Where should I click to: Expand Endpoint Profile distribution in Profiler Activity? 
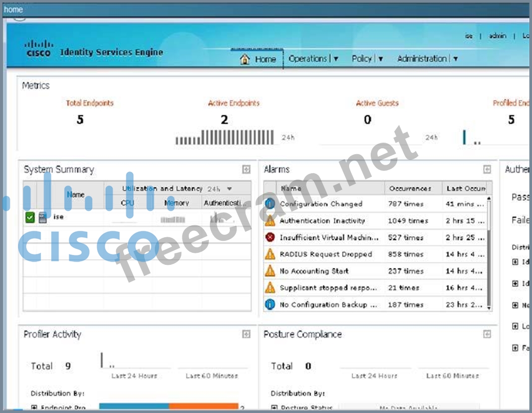click(34, 407)
